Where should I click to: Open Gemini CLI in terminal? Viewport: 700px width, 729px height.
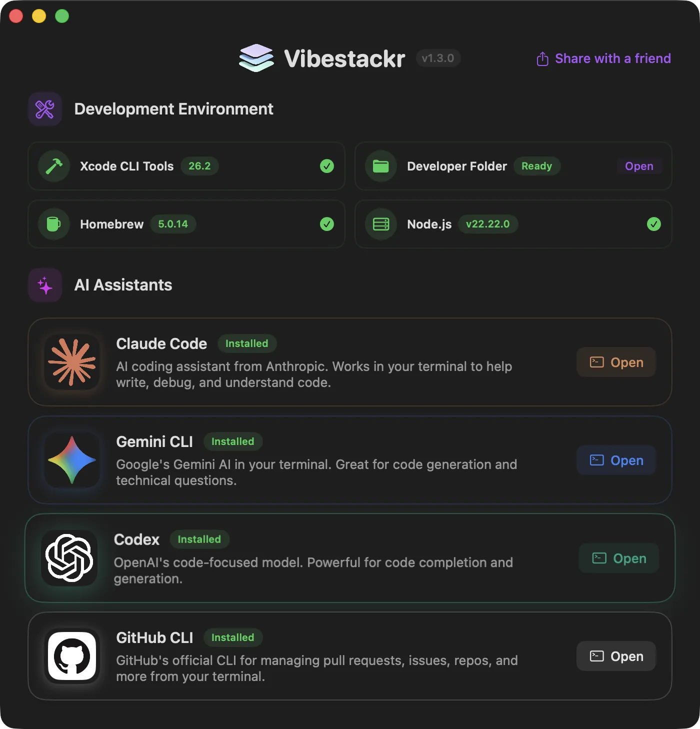pyautogui.click(x=616, y=460)
